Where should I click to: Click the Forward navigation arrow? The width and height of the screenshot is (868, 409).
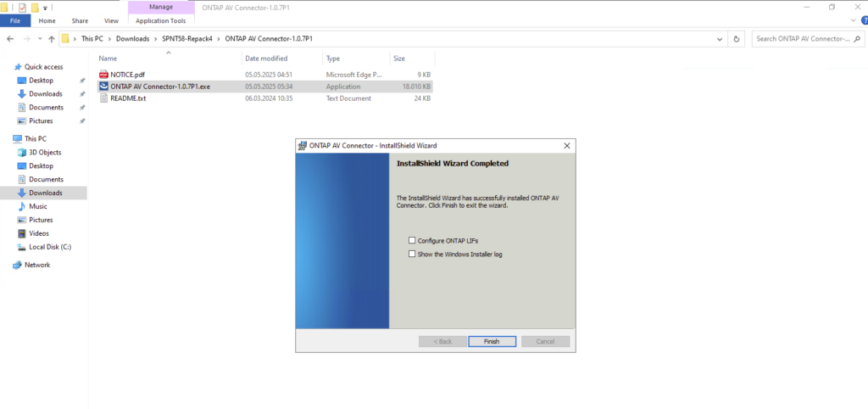[x=26, y=39]
